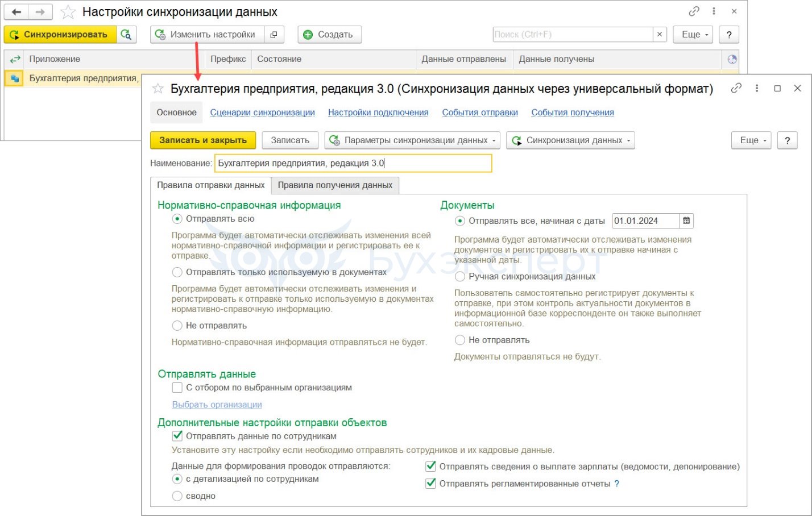Select с детализацией по сотрудникам option
The height and width of the screenshot is (516, 812).
(x=177, y=479)
